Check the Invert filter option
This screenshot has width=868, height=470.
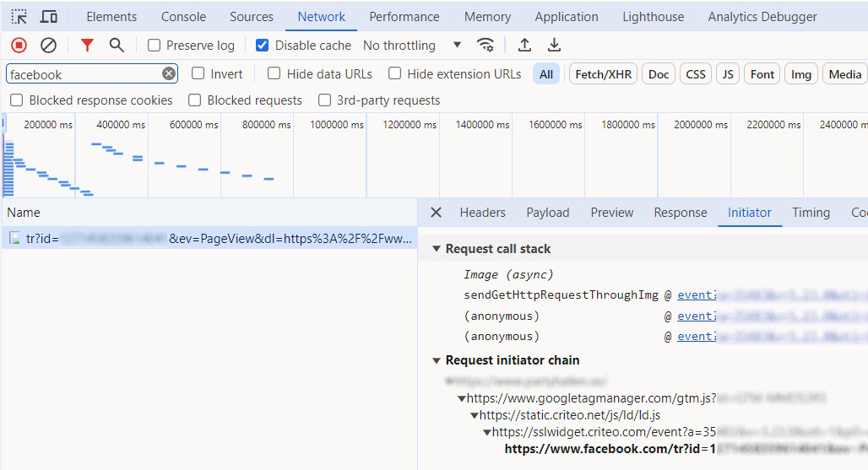click(x=198, y=73)
